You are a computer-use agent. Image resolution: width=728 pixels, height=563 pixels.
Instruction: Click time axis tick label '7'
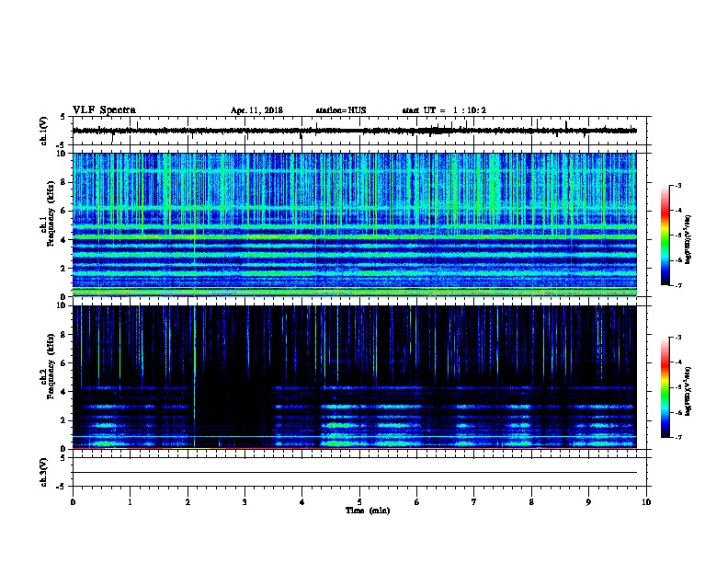pos(474,502)
